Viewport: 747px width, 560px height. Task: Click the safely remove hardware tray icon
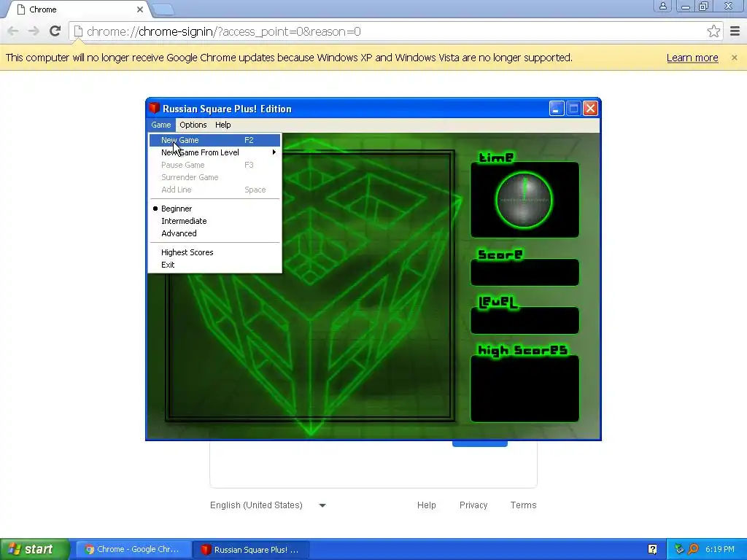[x=679, y=549]
